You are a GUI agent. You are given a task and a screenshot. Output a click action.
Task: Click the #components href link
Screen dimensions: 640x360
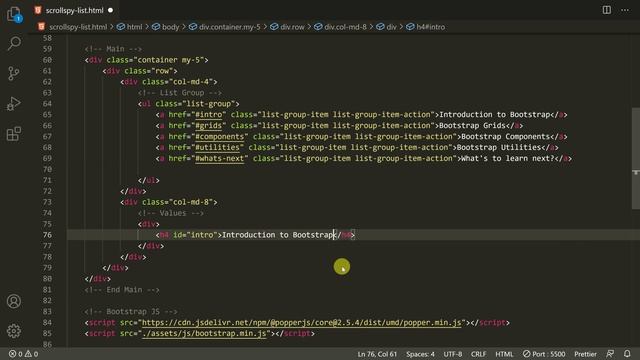(220, 137)
